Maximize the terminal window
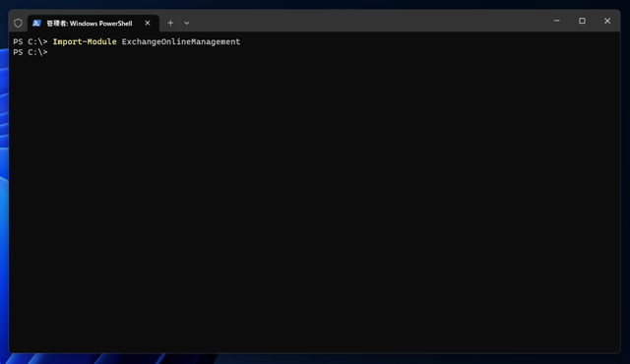Screen dimensions: 630x364 tap(582, 21)
